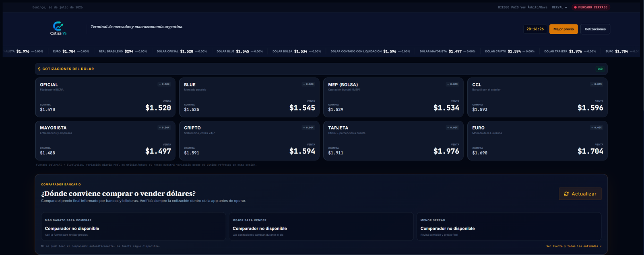
Task: Open the Más barato para comprar card
Action: 133,226
